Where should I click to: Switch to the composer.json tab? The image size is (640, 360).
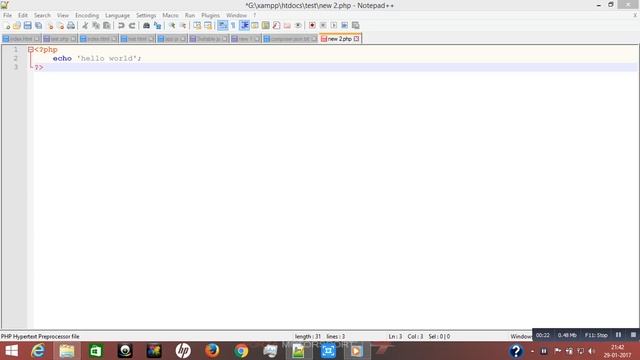click(290, 39)
